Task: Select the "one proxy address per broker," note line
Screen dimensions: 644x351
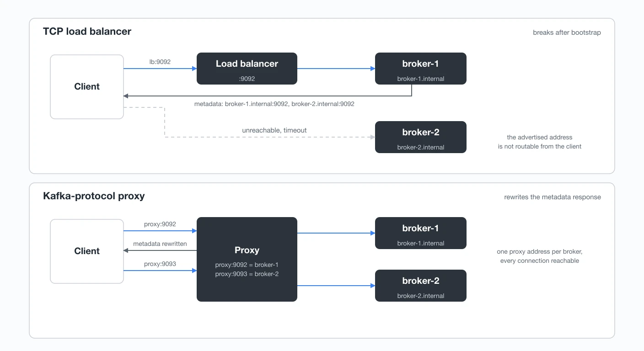Action: 540,252
